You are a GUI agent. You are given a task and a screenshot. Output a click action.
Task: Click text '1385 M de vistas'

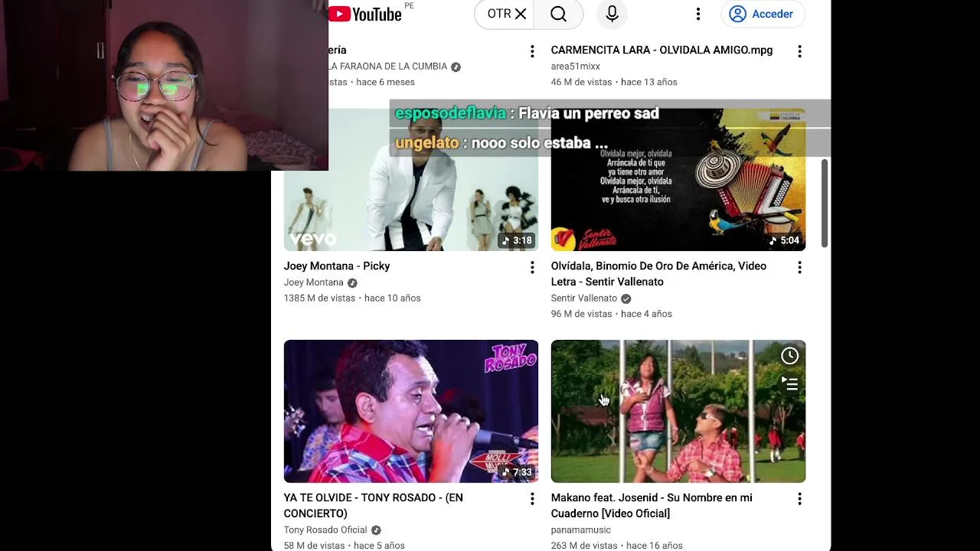[x=319, y=298]
